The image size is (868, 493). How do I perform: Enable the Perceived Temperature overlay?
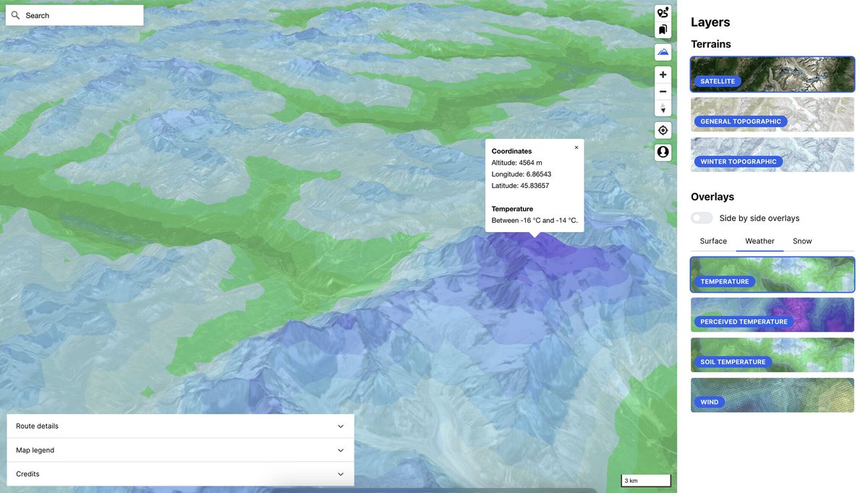pyautogui.click(x=773, y=314)
